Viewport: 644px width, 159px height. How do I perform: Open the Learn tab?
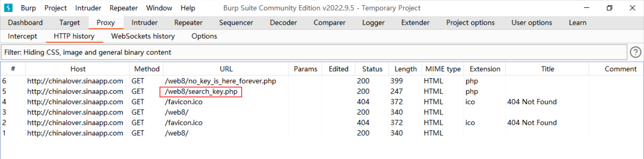click(578, 23)
